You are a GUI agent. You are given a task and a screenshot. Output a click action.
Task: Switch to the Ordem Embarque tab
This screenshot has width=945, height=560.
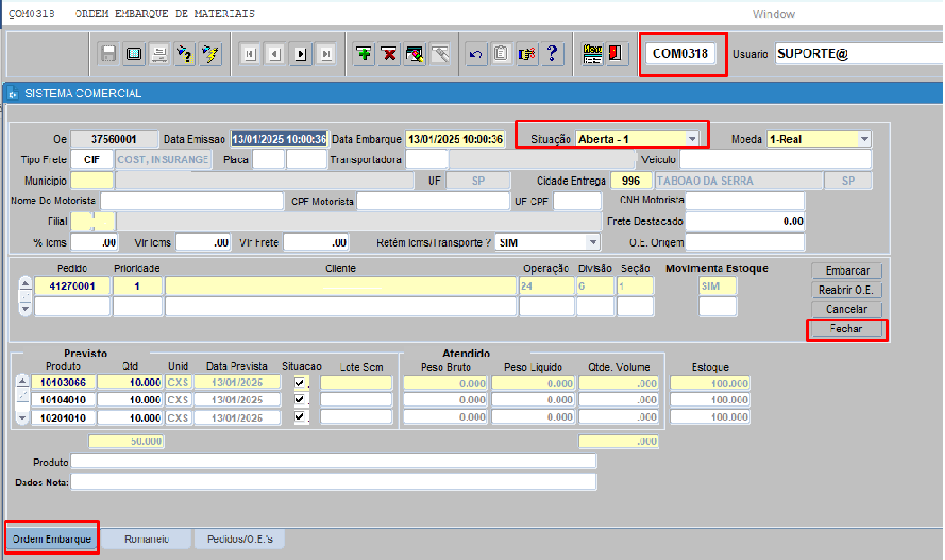point(52,539)
